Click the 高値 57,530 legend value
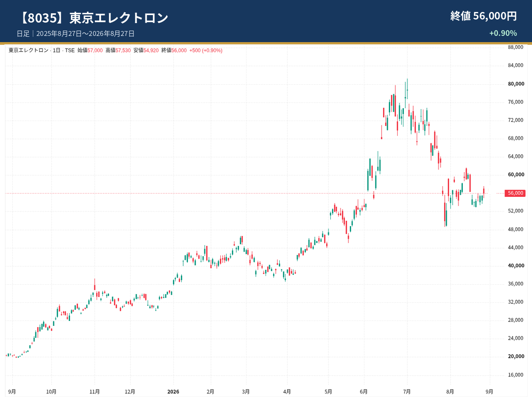 pos(118,51)
